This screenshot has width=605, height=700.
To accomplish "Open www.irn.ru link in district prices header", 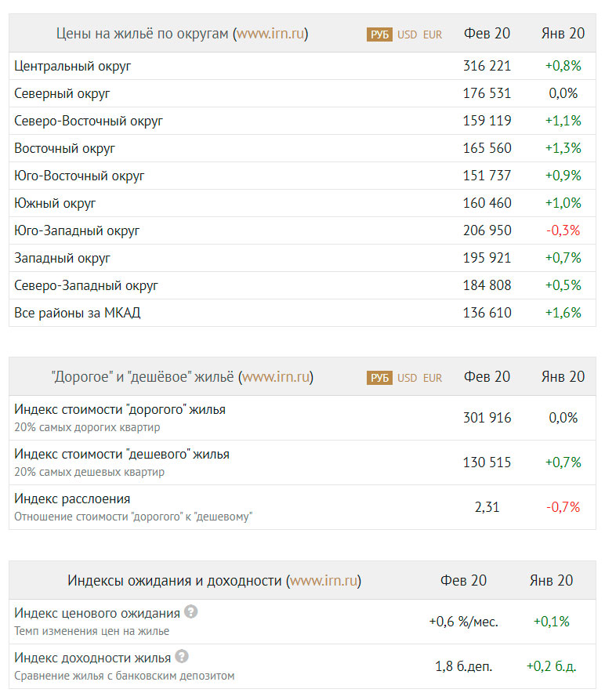I will point(270,34).
